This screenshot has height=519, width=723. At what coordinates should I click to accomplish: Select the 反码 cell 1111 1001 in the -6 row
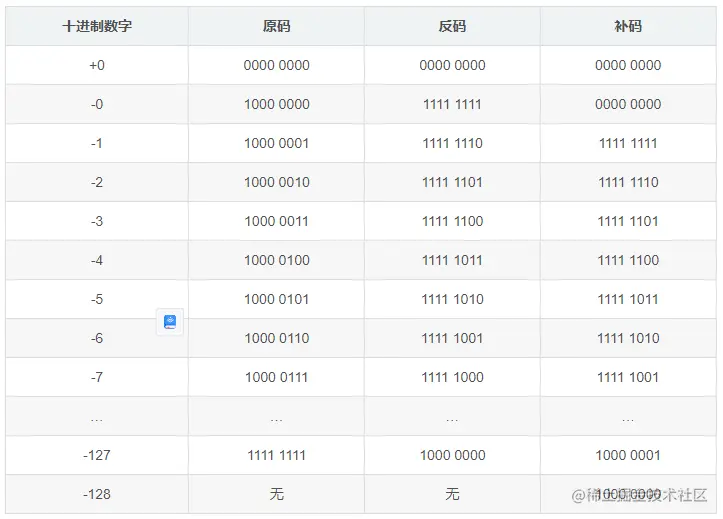tap(452, 338)
